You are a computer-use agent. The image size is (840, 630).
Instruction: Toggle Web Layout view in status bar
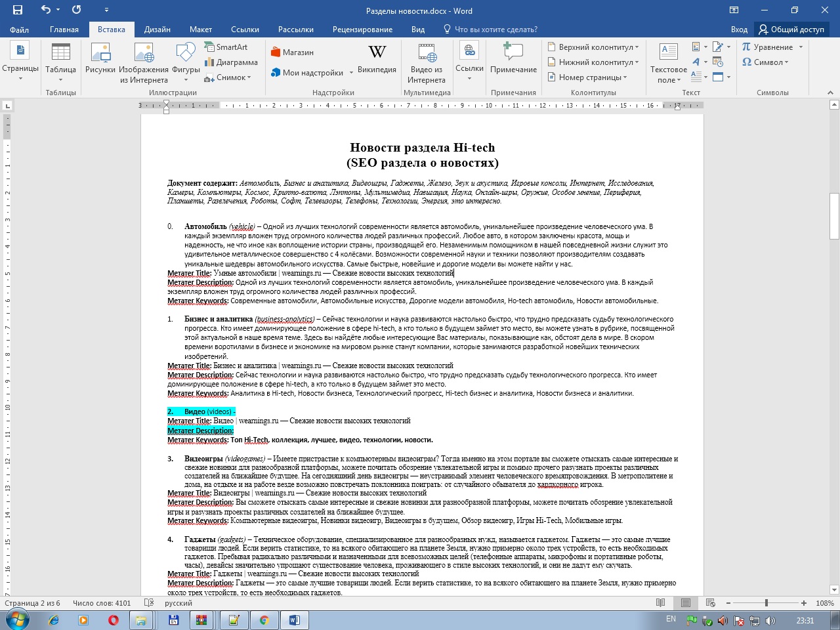(x=710, y=603)
